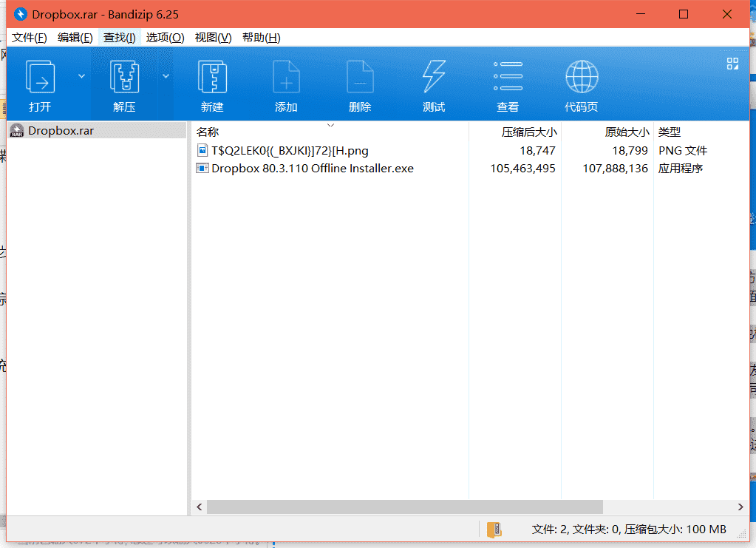Screen dimensions: 756x548
Task: Open the Find (查找) menu
Action: (x=120, y=38)
